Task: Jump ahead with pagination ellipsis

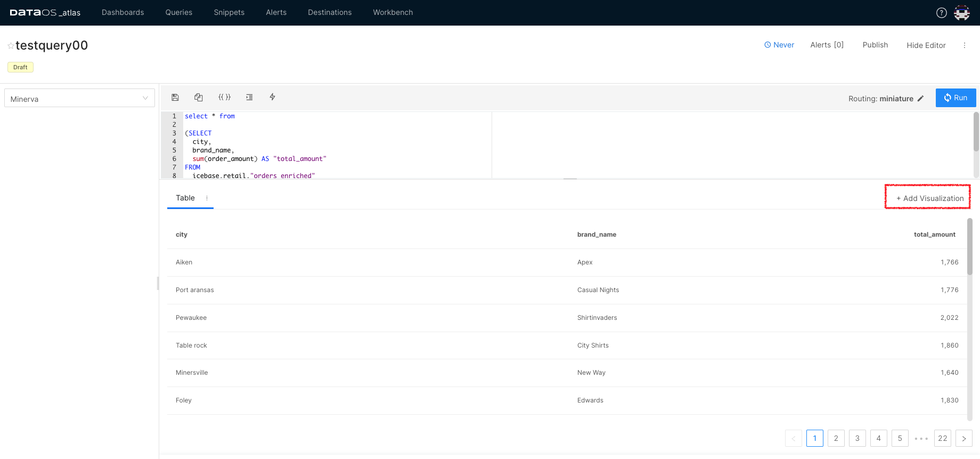Action: [921, 438]
